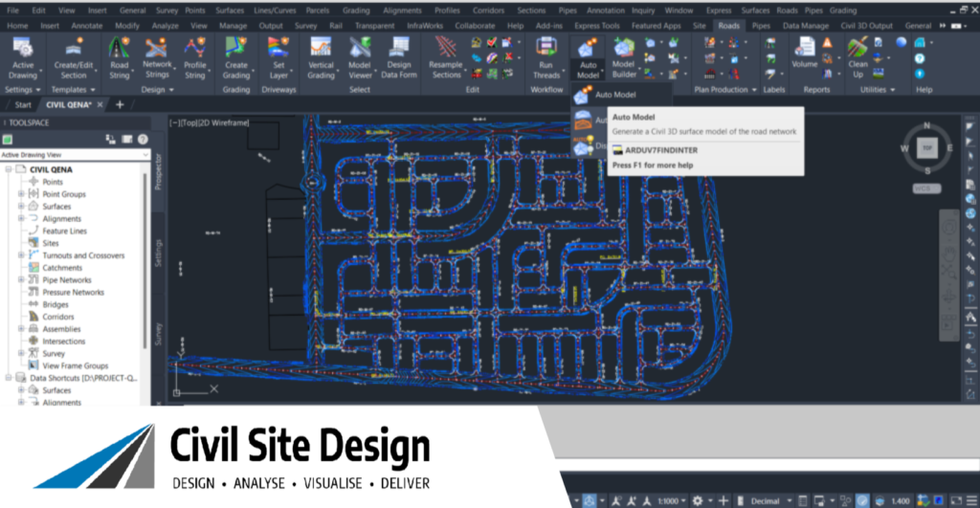
Task: Run the Resample Sections command
Action: (446, 58)
